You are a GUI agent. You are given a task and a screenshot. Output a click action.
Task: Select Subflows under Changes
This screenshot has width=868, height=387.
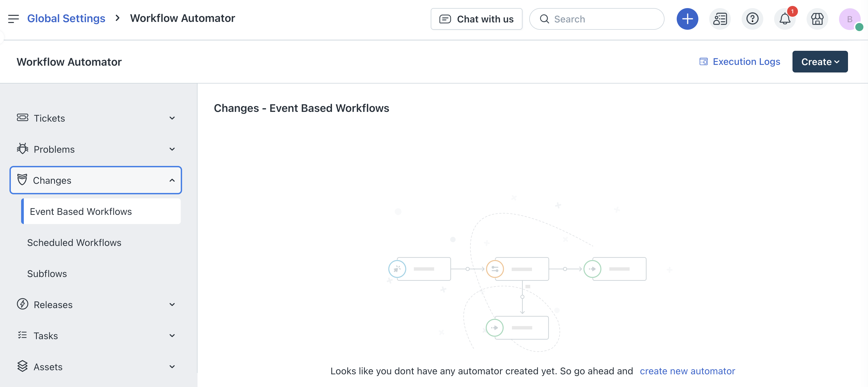pyautogui.click(x=47, y=273)
